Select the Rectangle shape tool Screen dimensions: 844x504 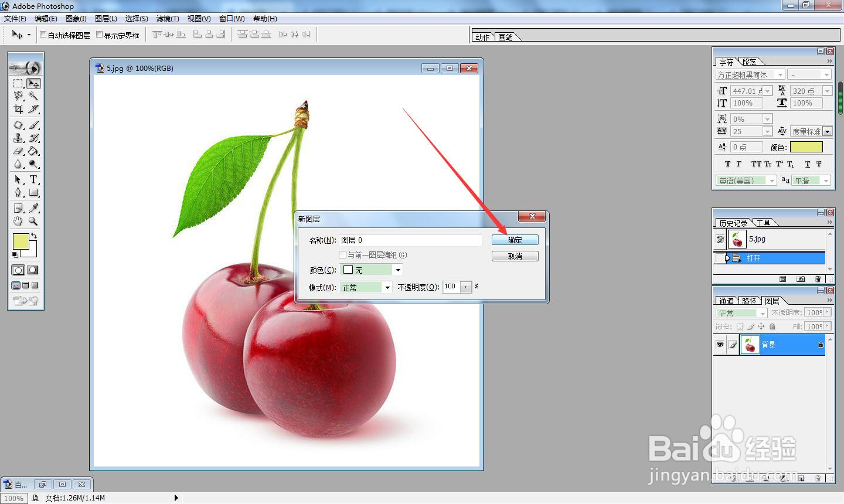[x=33, y=192]
